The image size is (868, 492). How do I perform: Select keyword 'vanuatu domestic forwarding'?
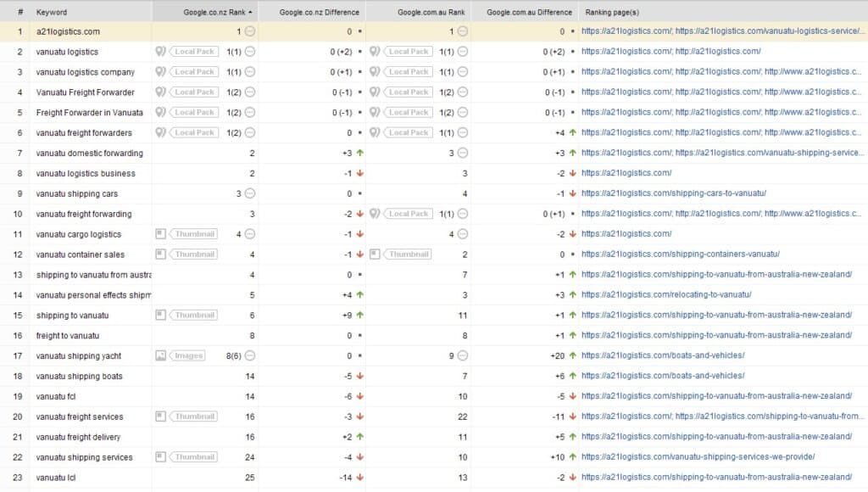[x=90, y=153]
